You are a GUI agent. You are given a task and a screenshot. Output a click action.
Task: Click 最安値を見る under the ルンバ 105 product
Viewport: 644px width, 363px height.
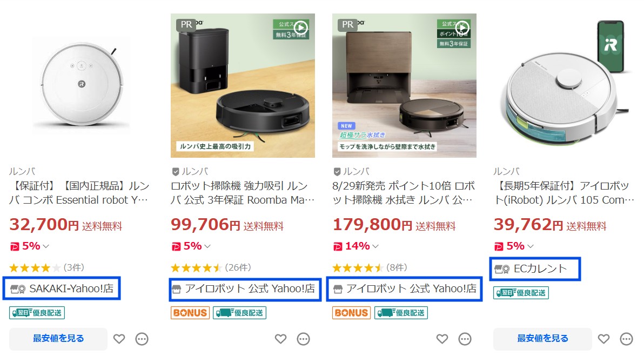tap(542, 339)
